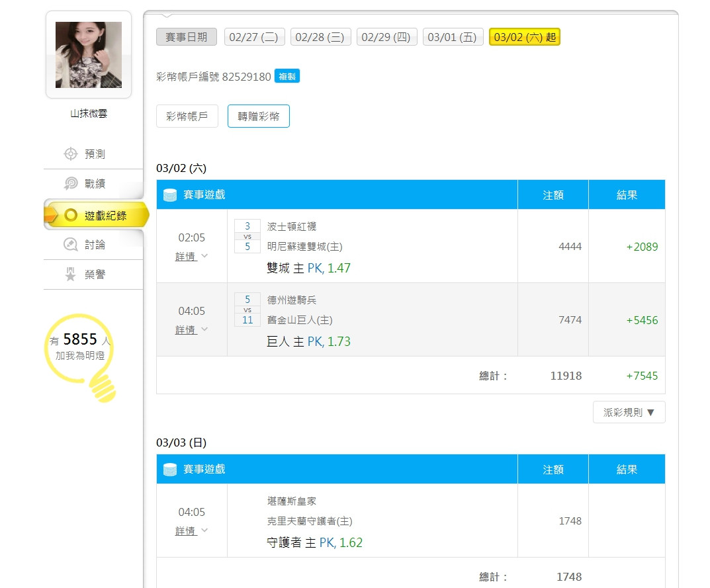Click team name 明尼蘇達雙城(主)

[x=305, y=247]
